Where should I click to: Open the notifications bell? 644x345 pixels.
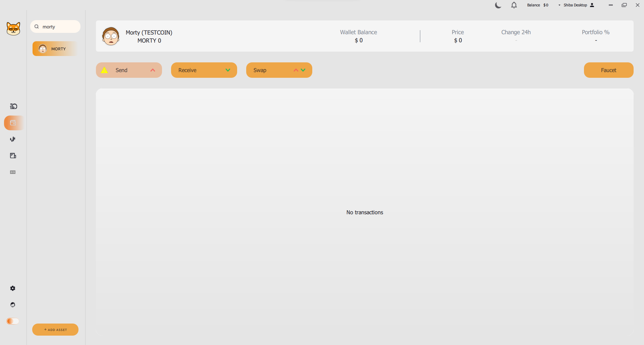[x=514, y=5]
